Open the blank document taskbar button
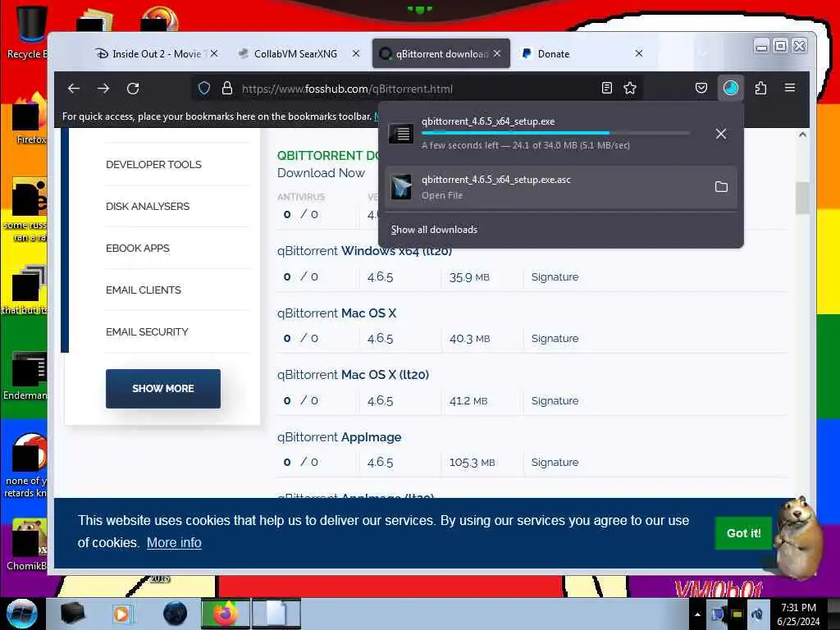 [276, 614]
